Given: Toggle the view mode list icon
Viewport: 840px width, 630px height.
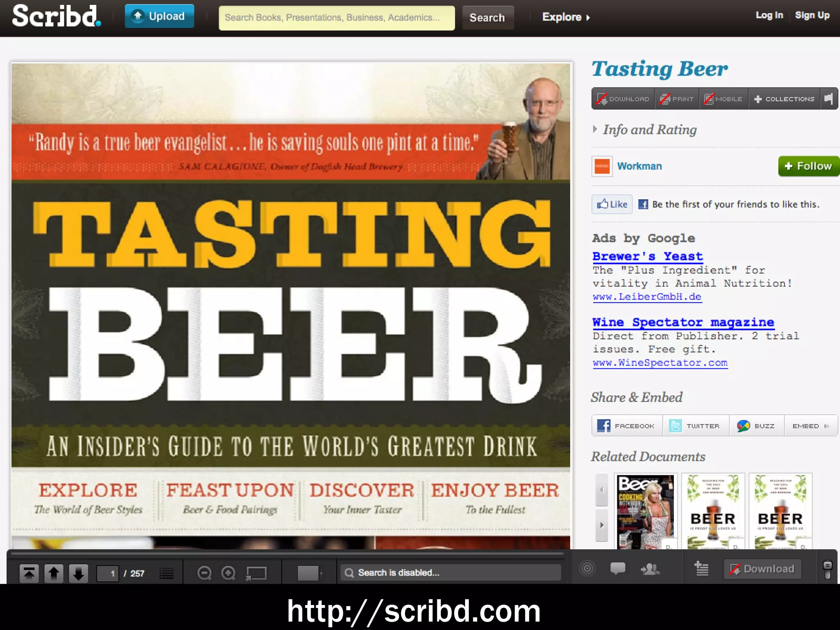Looking at the screenshot, I should 167,573.
